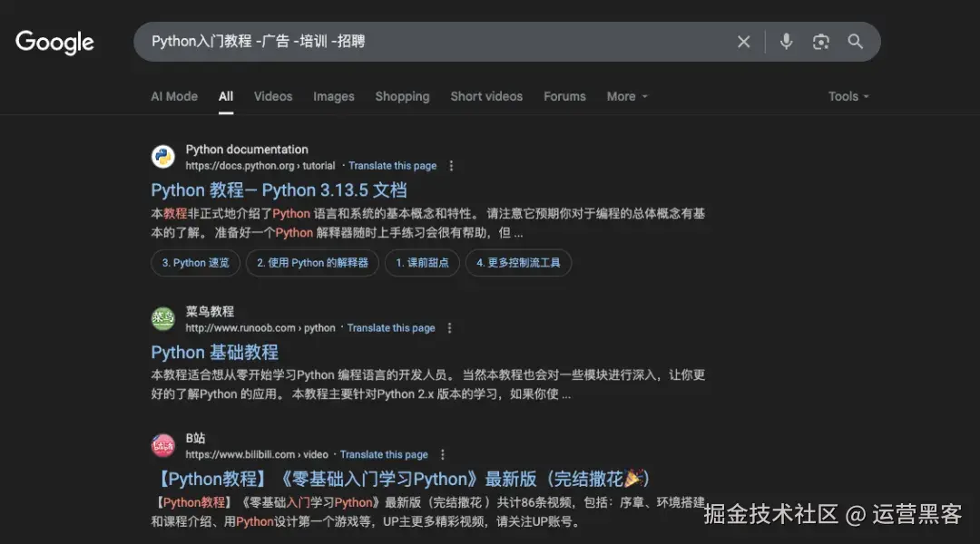
Task: Open the Shopping tab
Action: coord(402,96)
